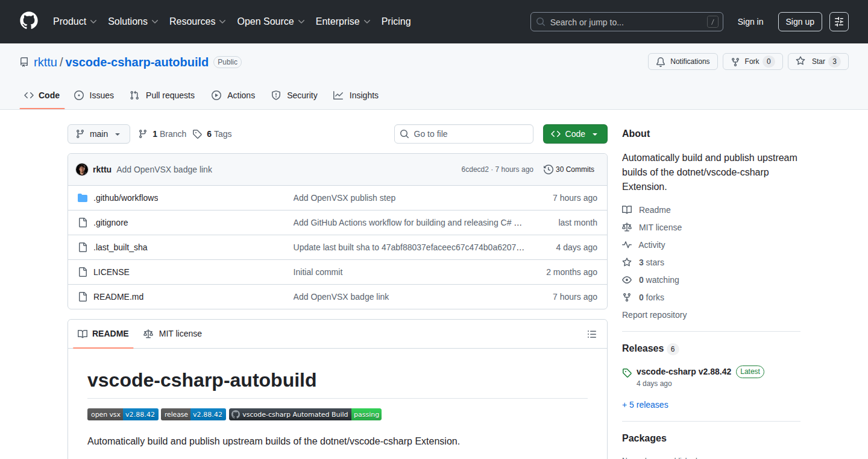The width and height of the screenshot is (868, 459).
Task: Click the 1 Branch link
Action: (x=162, y=134)
